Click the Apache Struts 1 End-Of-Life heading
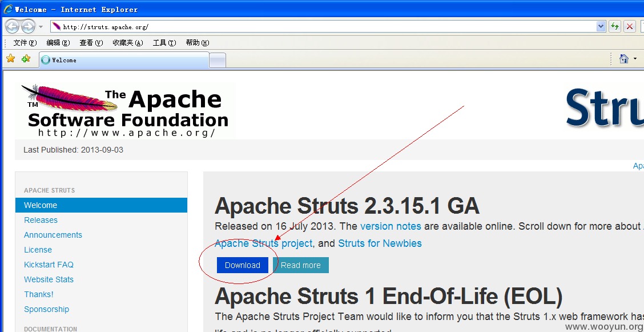 [389, 297]
